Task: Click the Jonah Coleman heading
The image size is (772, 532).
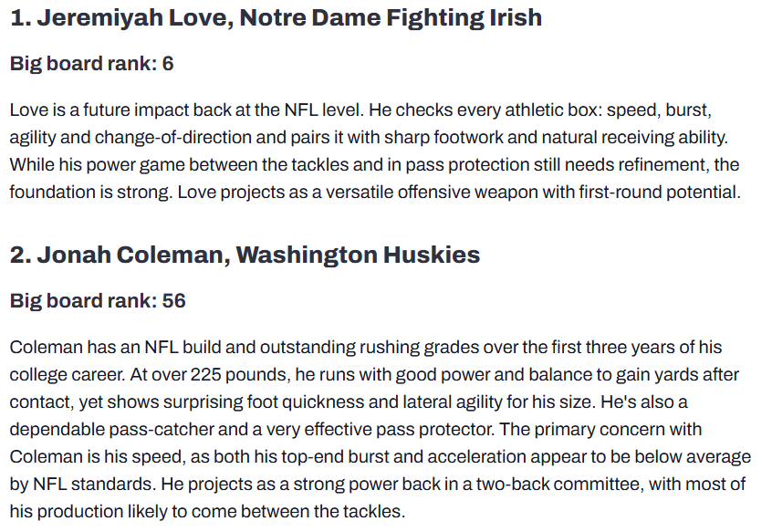Action: pos(245,255)
